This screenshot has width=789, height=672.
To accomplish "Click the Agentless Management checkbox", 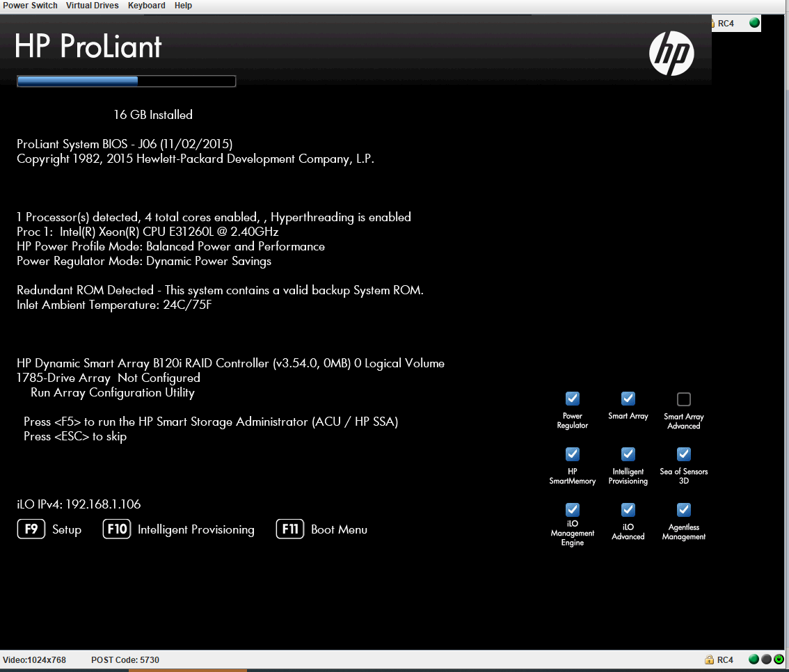I will 684,510.
